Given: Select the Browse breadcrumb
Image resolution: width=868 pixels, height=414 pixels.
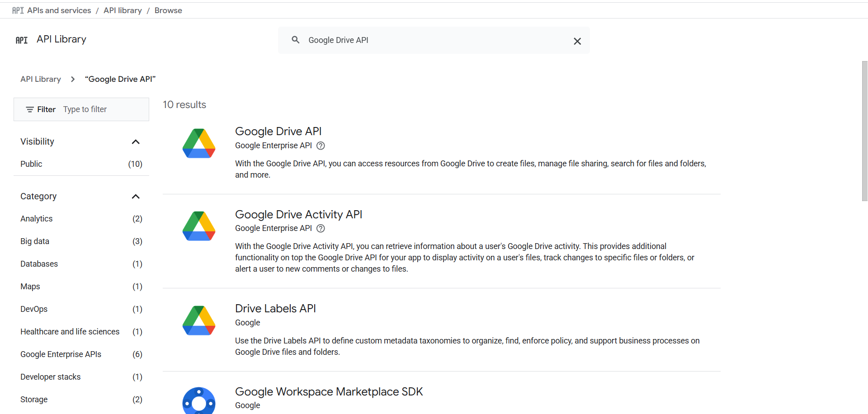Looking at the screenshot, I should click(168, 10).
